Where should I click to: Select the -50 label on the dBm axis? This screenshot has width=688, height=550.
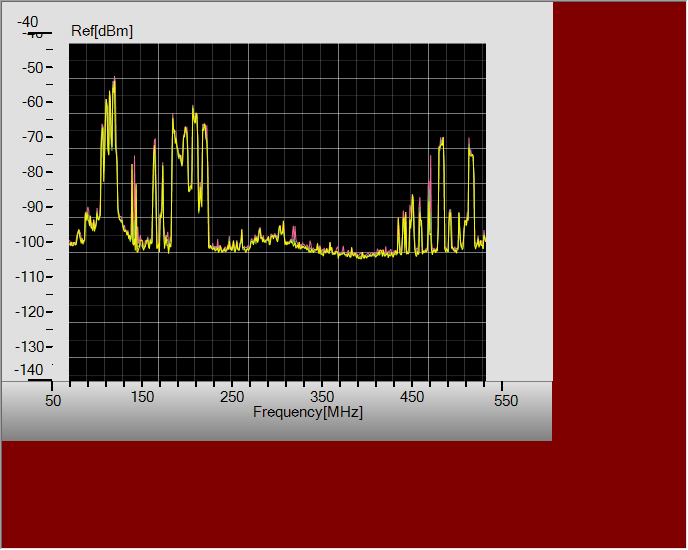(33, 68)
